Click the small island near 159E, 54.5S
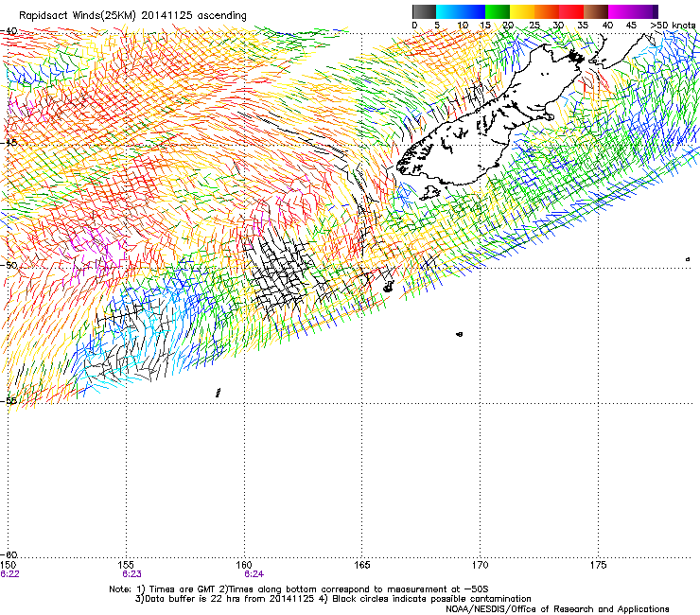Image resolution: width=700 pixels, height=615 pixels. [x=218, y=393]
